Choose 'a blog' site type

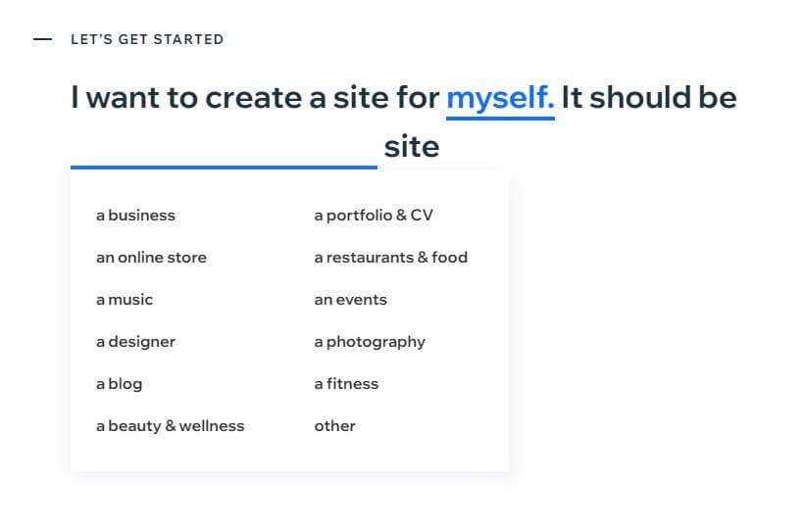119,384
